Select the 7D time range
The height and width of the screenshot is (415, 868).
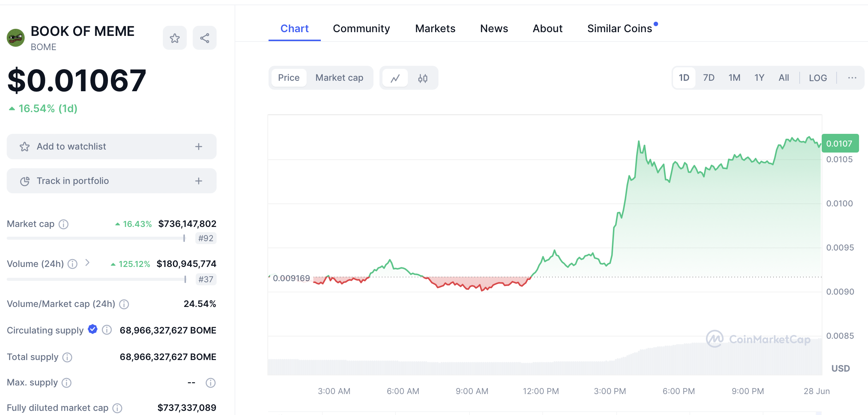[x=709, y=78]
